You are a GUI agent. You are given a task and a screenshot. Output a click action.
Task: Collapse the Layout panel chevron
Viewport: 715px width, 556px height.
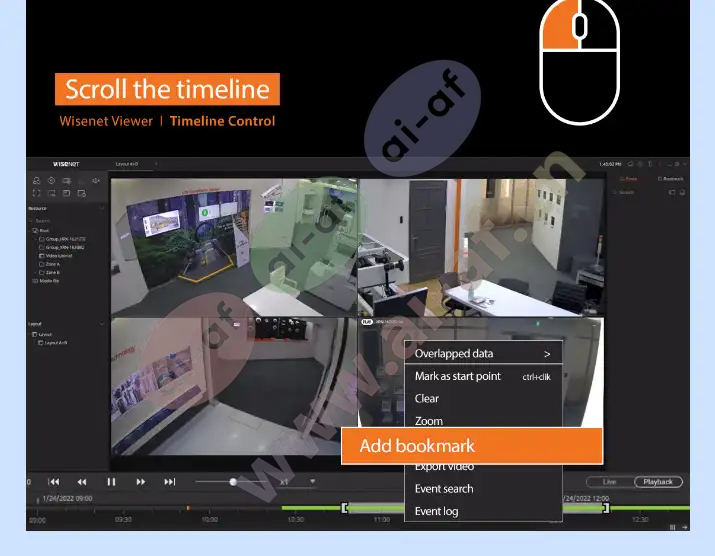pyautogui.click(x=102, y=324)
